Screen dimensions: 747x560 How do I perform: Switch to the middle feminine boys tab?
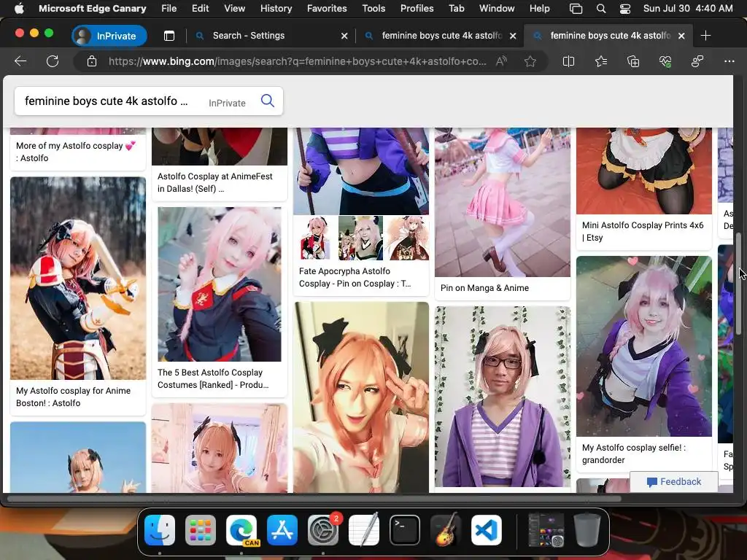(439, 36)
